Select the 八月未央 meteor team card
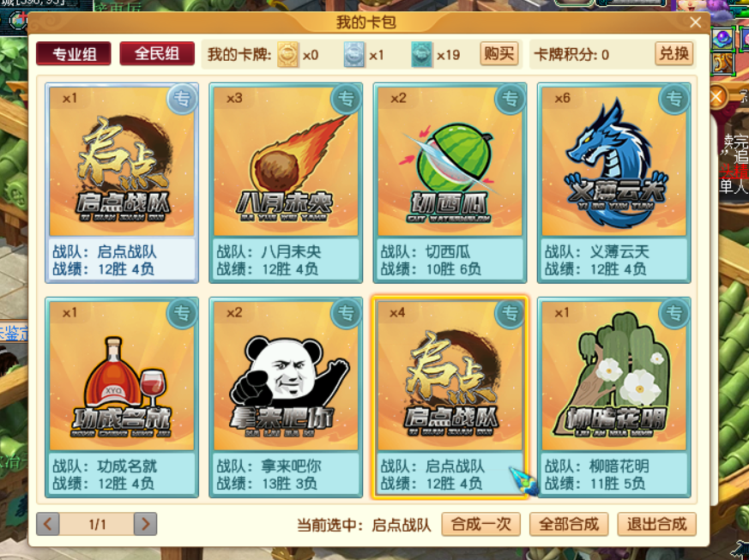Viewport: 749px width, 560px height. 286,183
